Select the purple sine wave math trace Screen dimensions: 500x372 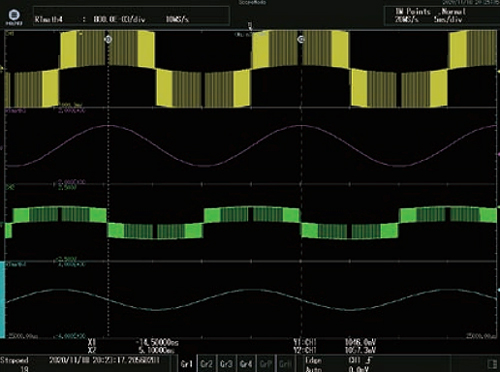coord(250,146)
